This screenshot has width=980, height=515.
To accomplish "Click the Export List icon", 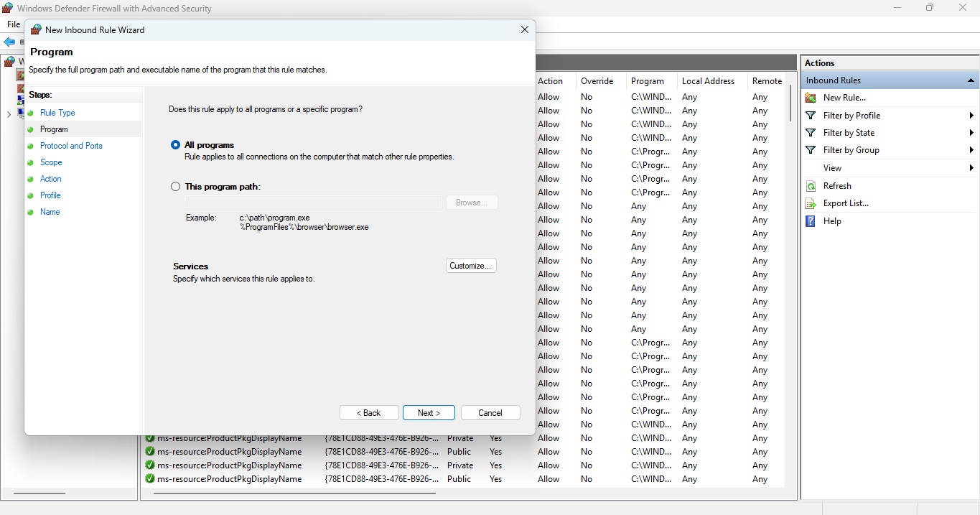I will pyautogui.click(x=811, y=203).
